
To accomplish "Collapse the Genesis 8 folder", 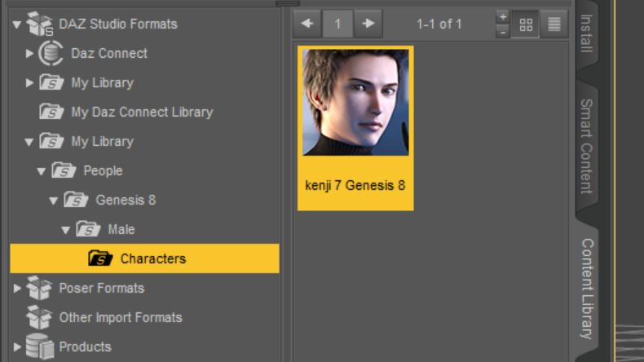I will [53, 201].
